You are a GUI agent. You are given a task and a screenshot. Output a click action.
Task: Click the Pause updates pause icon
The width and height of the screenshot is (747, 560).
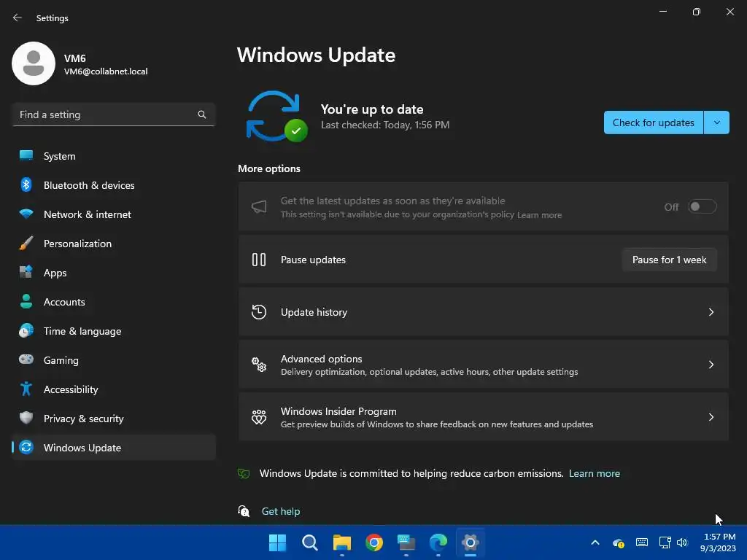coord(259,260)
